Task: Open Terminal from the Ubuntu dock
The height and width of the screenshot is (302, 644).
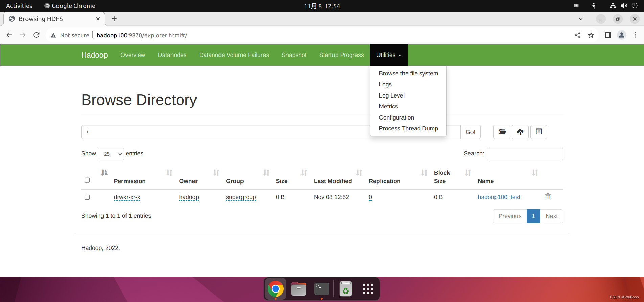Action: coord(321,289)
